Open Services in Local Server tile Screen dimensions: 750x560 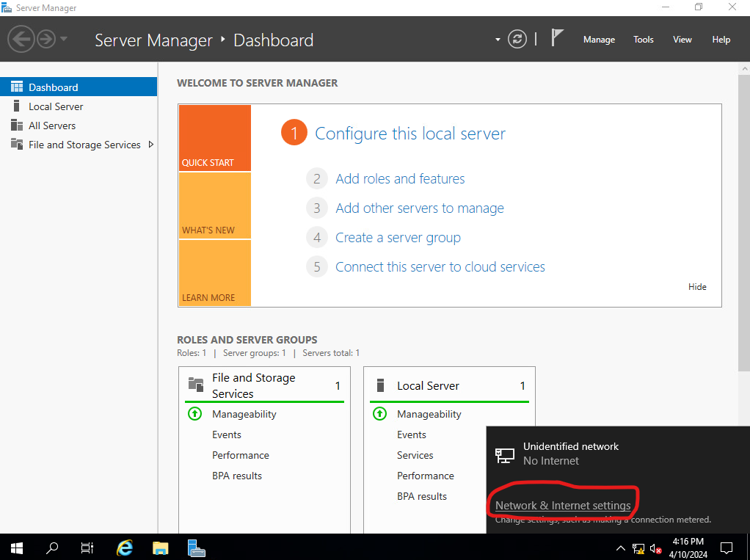[x=415, y=455]
